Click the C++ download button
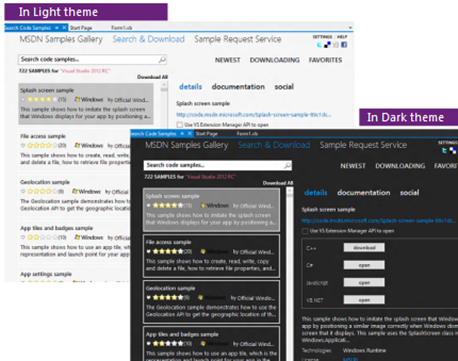458x361 pixels. pos(364,248)
